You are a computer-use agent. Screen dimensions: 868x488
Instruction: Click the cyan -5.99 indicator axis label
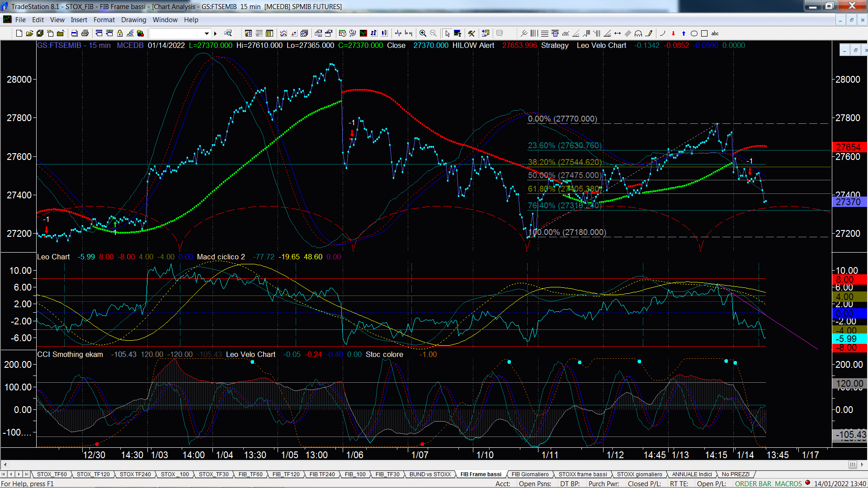coord(849,339)
